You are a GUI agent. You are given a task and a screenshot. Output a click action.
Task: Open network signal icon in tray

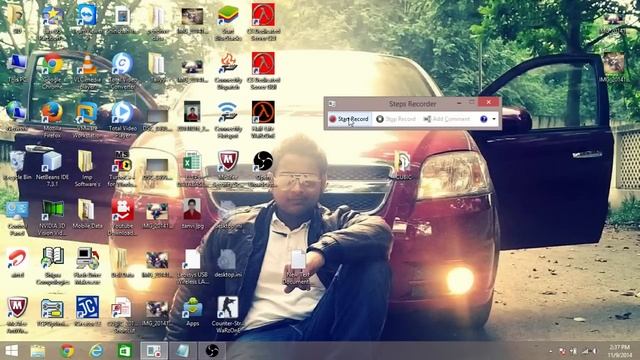[x=586, y=351]
